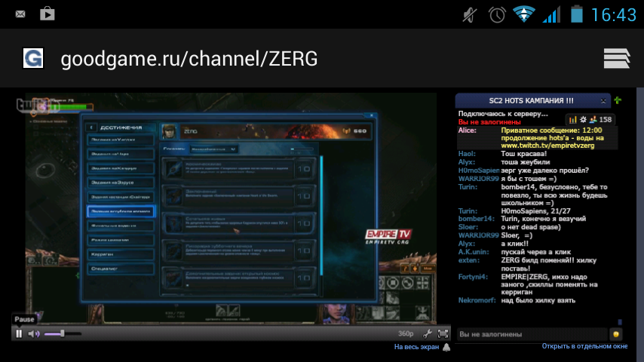Adjust the player volume slider
The height and width of the screenshot is (362, 644).
coord(63,333)
